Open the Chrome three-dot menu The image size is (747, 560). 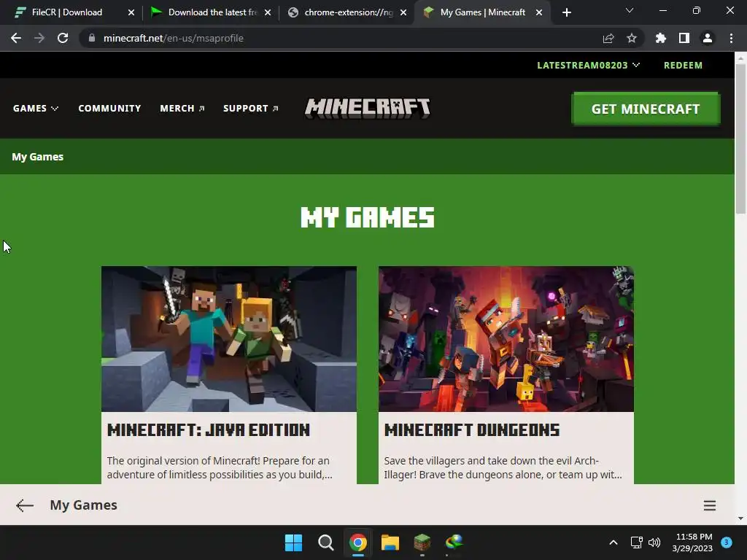[x=731, y=38]
